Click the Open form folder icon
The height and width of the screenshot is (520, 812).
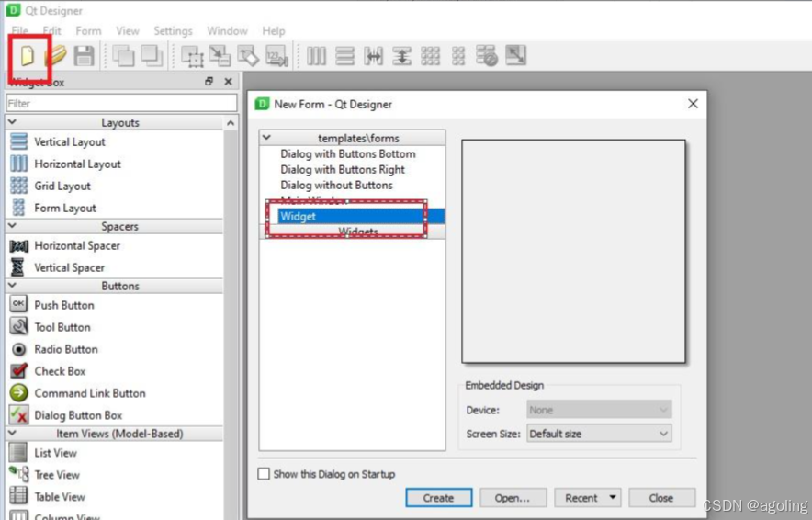click(55, 55)
